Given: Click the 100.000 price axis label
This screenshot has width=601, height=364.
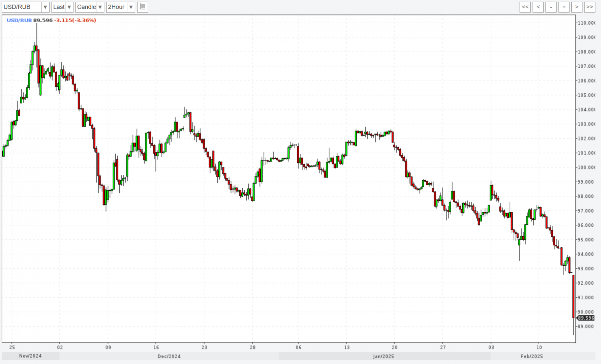Looking at the screenshot, I should 586,168.
